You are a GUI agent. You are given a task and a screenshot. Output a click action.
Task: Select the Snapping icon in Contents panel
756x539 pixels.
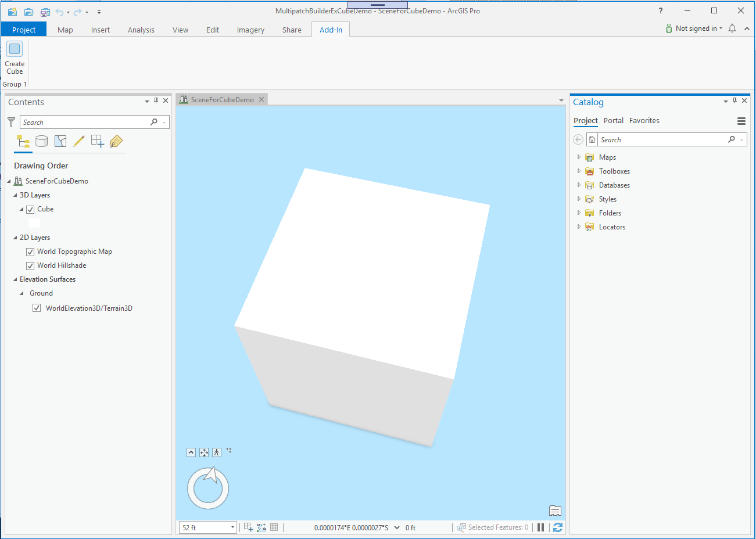[97, 141]
